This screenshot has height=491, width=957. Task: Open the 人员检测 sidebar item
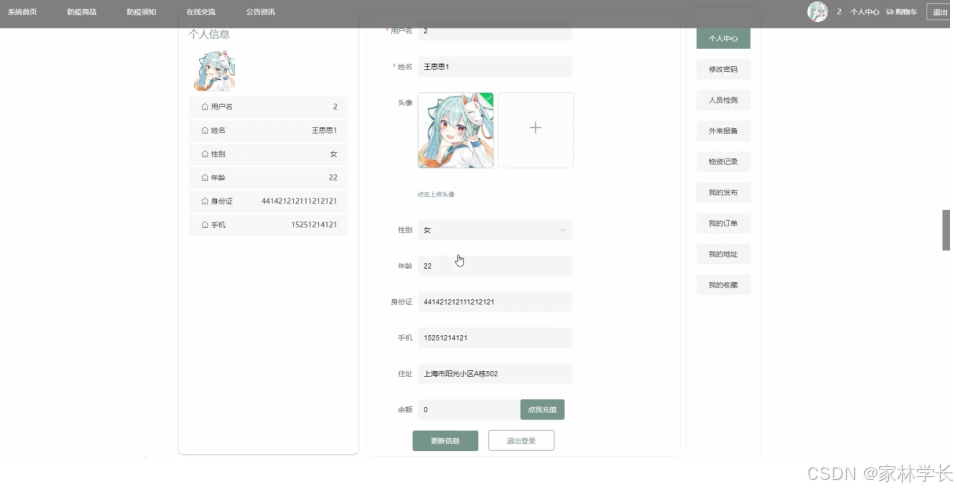click(x=723, y=100)
